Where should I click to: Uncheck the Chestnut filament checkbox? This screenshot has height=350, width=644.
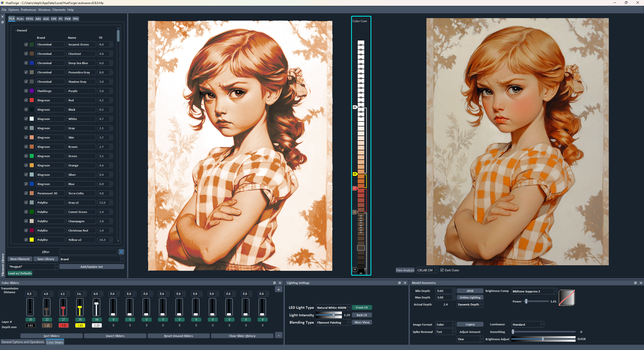click(x=26, y=54)
